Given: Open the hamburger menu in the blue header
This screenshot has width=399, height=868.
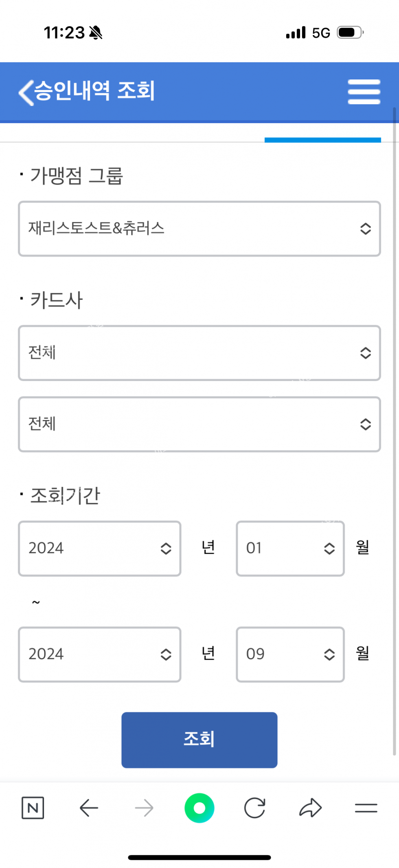Looking at the screenshot, I should tap(364, 92).
